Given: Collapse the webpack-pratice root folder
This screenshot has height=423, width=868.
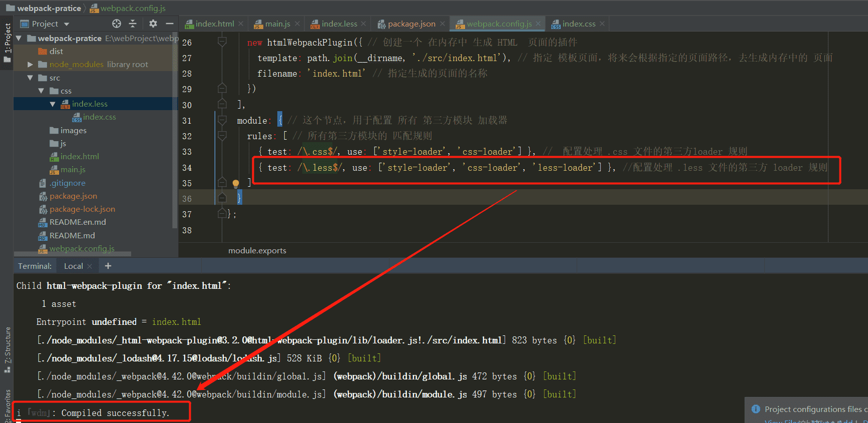Looking at the screenshot, I should [19, 38].
